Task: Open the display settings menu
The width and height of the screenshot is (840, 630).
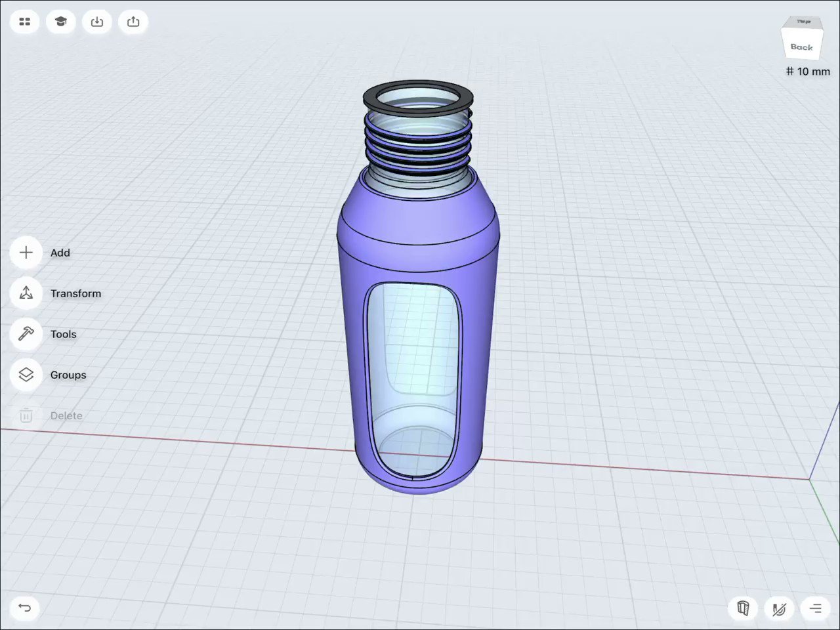Action: coord(815,608)
